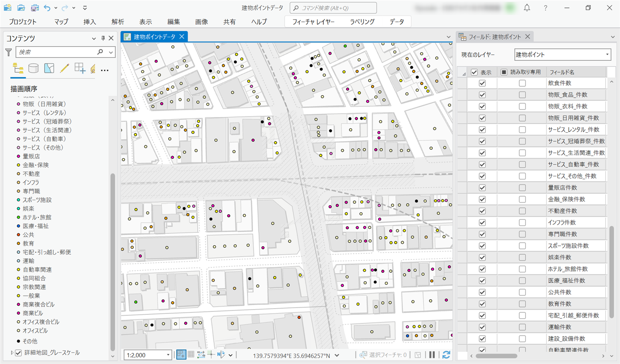Switch to List By Editing pencil view

pyautogui.click(x=65, y=68)
